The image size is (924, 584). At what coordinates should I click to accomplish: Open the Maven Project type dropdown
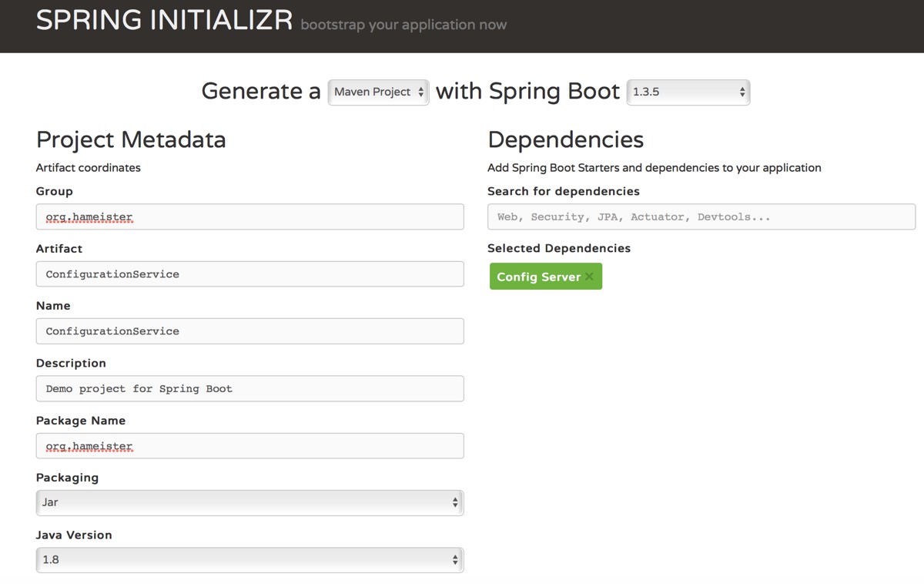coord(378,92)
